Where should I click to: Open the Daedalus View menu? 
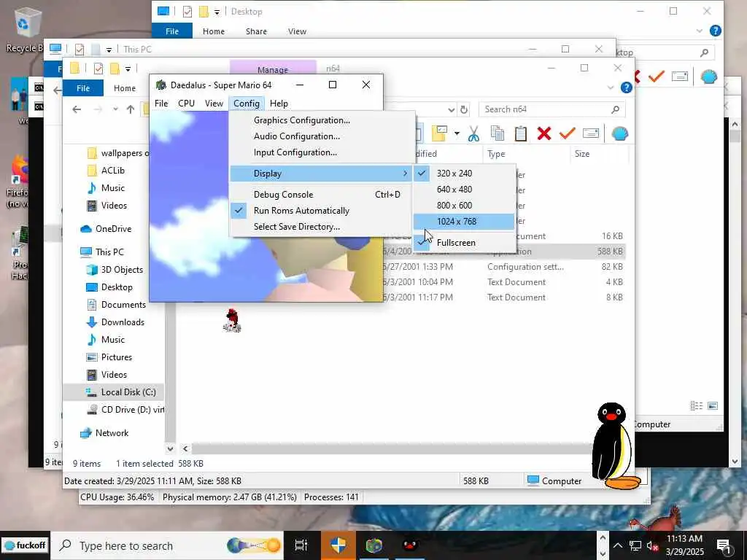[214, 104]
